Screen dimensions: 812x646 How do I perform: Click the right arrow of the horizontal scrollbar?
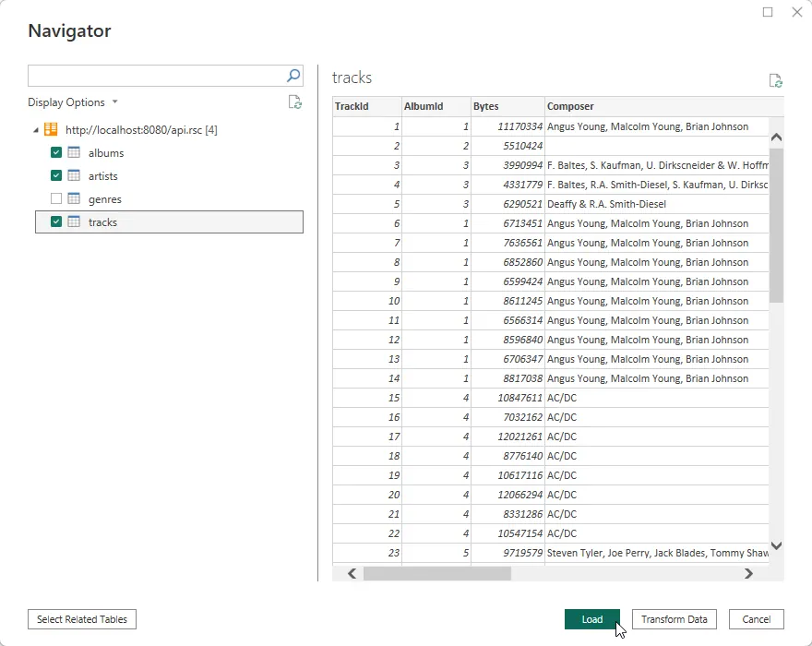(x=749, y=573)
